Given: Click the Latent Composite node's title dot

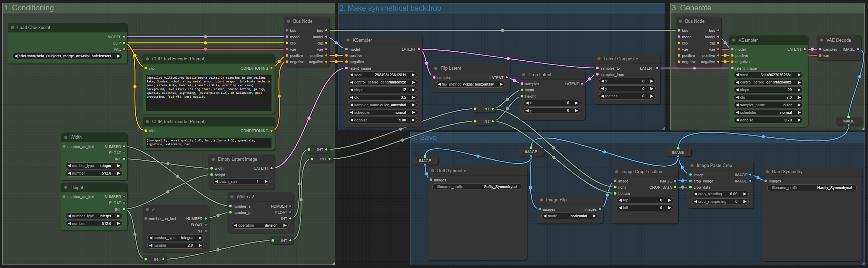Looking at the screenshot, I should click(x=599, y=59).
